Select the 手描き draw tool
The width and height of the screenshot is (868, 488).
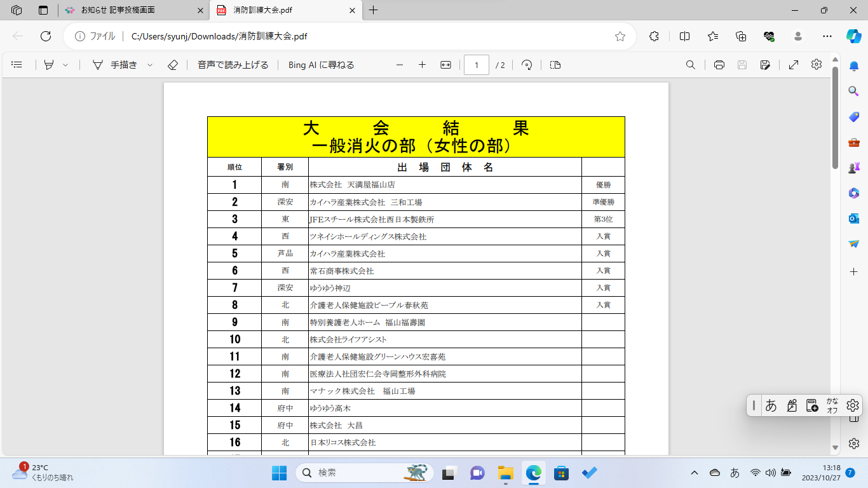115,65
